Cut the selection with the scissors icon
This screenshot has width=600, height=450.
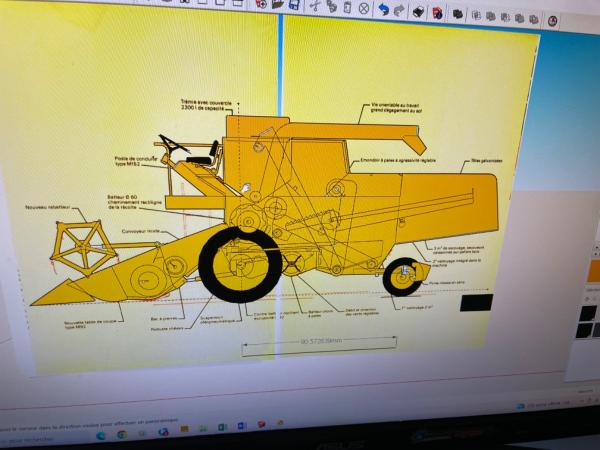313,6
